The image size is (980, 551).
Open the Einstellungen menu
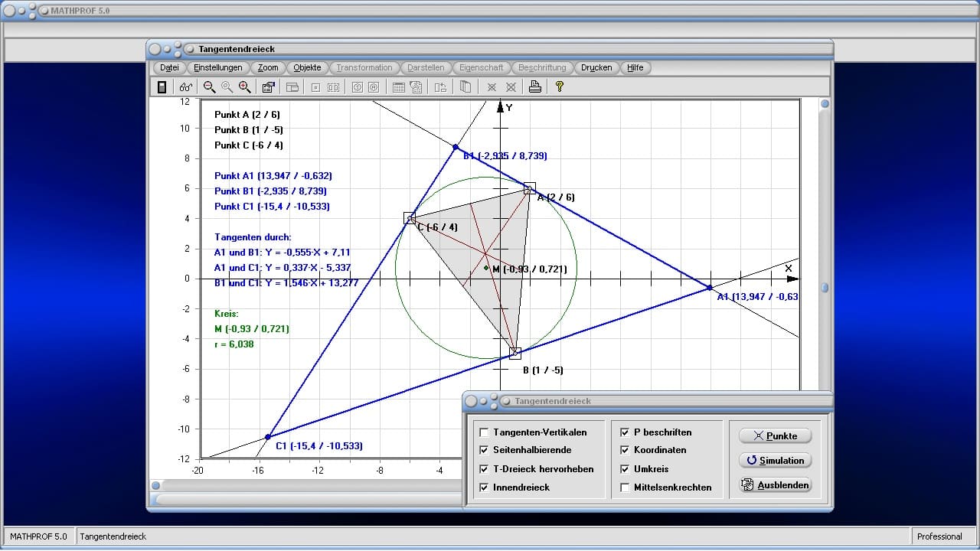click(218, 67)
